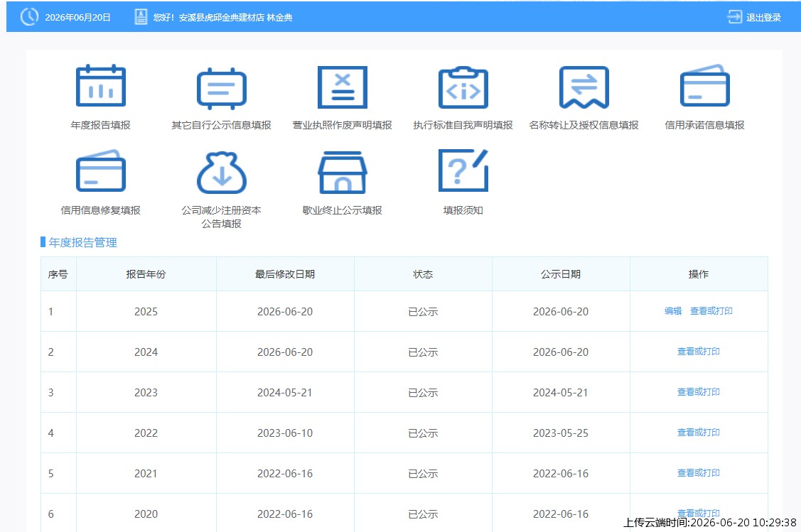Click 查看或打印 for the 2025 report
This screenshot has height=532, width=801.
[711, 311]
